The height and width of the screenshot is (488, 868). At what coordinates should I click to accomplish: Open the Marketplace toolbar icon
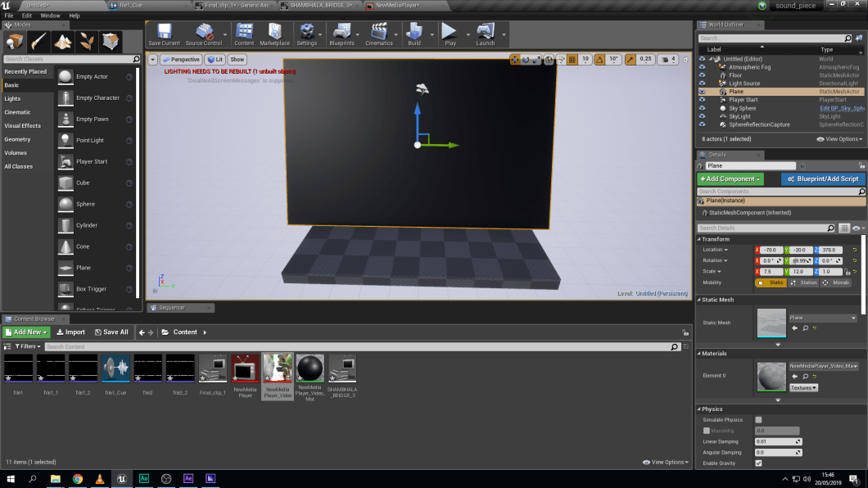274,34
